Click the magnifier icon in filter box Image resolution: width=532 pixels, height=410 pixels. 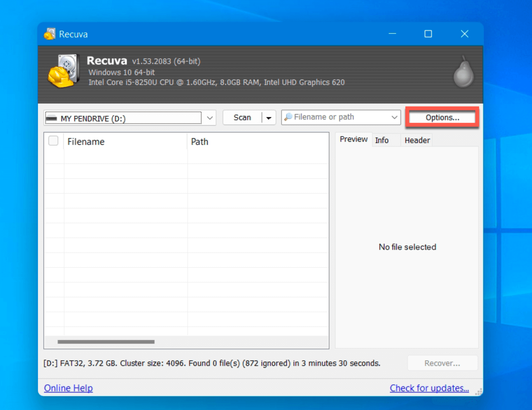[x=288, y=117]
